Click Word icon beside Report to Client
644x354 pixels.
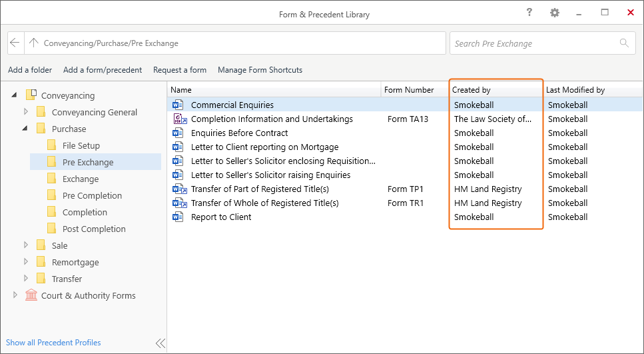pyautogui.click(x=178, y=217)
